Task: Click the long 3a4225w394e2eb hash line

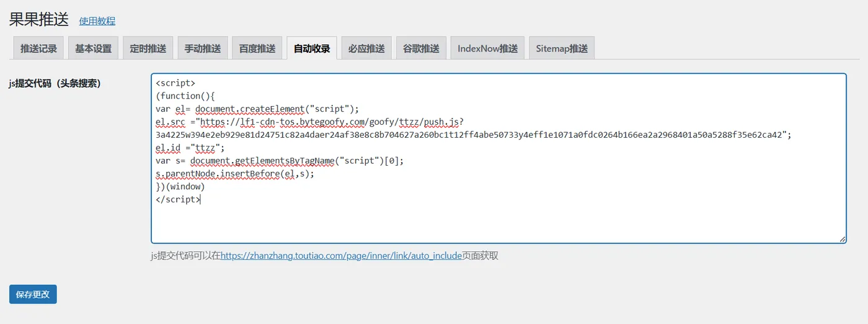Action: pos(474,135)
